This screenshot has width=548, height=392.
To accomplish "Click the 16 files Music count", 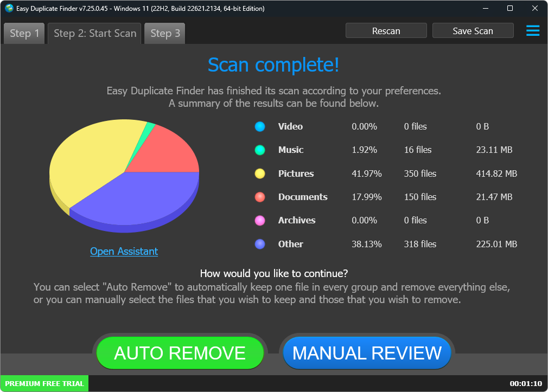I will (418, 150).
